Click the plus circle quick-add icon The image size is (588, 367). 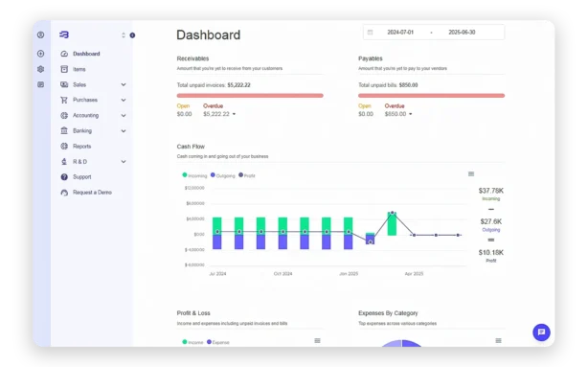click(x=40, y=54)
